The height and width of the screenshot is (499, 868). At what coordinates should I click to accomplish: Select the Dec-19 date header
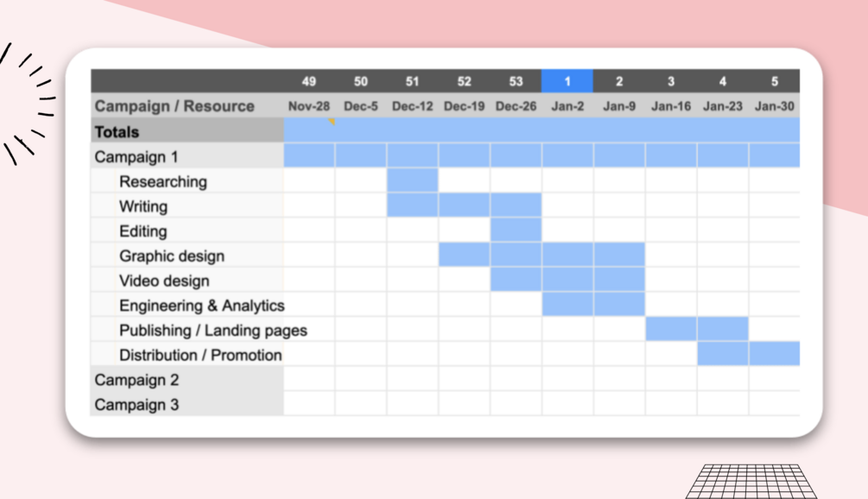464,106
